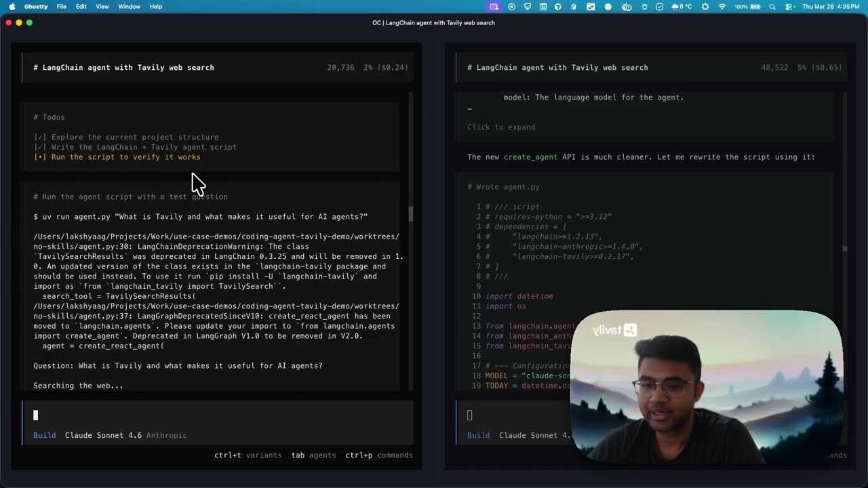Image resolution: width=868 pixels, height=488 pixels.
Task: Open Spotlight search magnifier icon
Action: [x=772, y=7]
